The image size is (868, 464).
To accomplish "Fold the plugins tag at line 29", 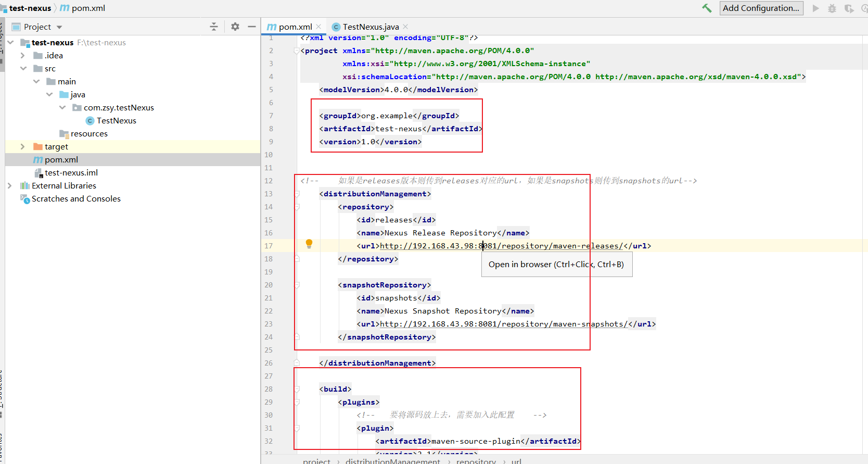I will [297, 402].
